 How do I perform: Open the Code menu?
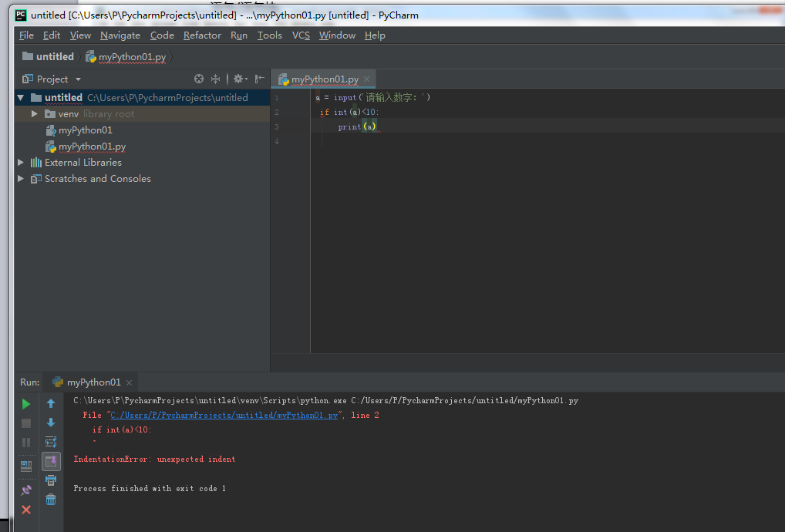(162, 35)
